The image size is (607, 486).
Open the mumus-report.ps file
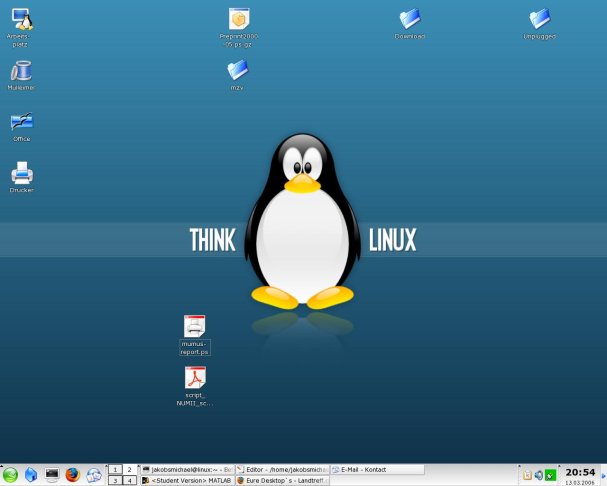(195, 327)
